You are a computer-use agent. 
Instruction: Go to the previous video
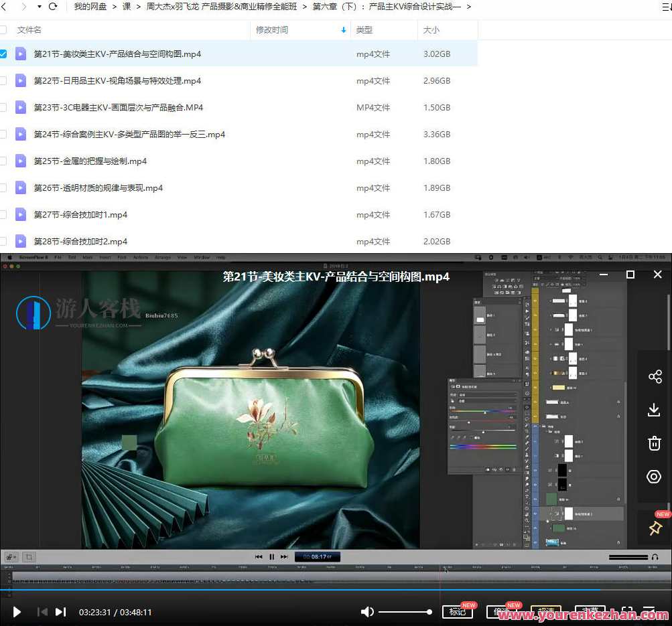pos(42,612)
